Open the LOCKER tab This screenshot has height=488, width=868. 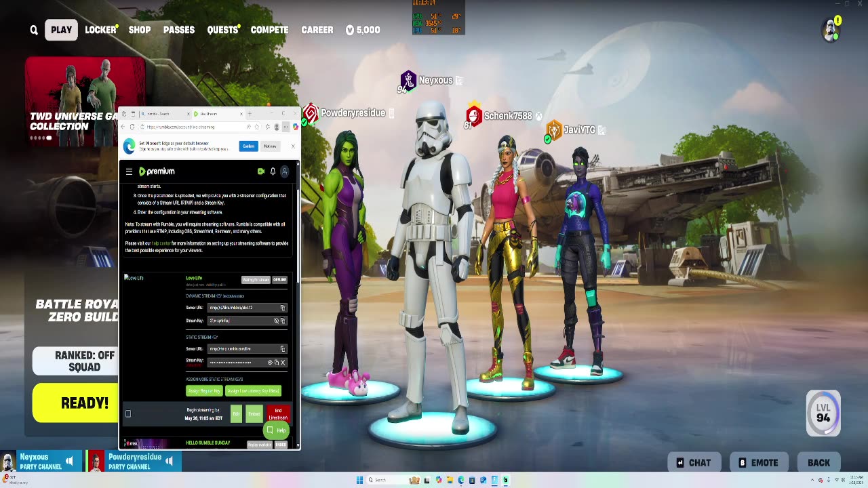tap(101, 30)
